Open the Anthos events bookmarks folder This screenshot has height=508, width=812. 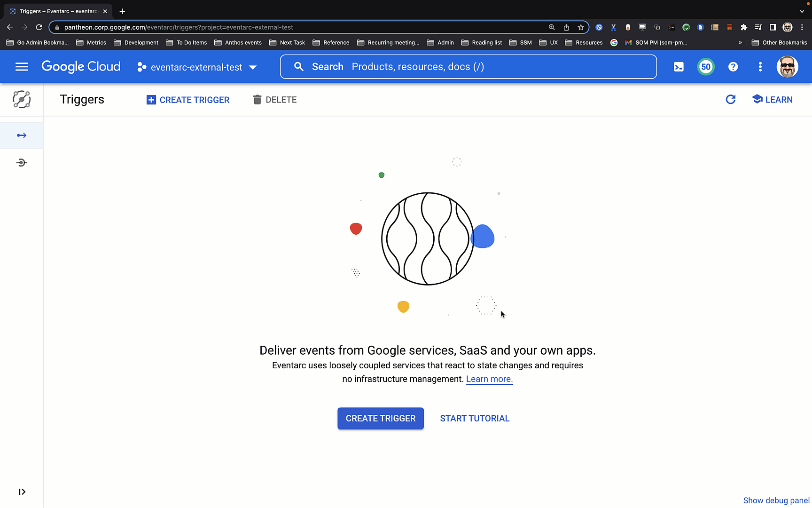238,42
